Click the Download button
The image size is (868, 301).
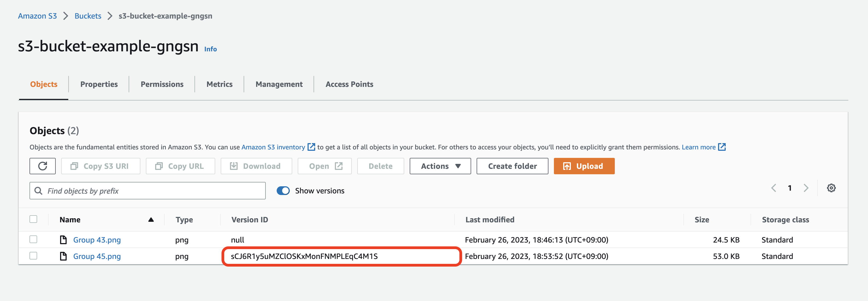coord(256,166)
